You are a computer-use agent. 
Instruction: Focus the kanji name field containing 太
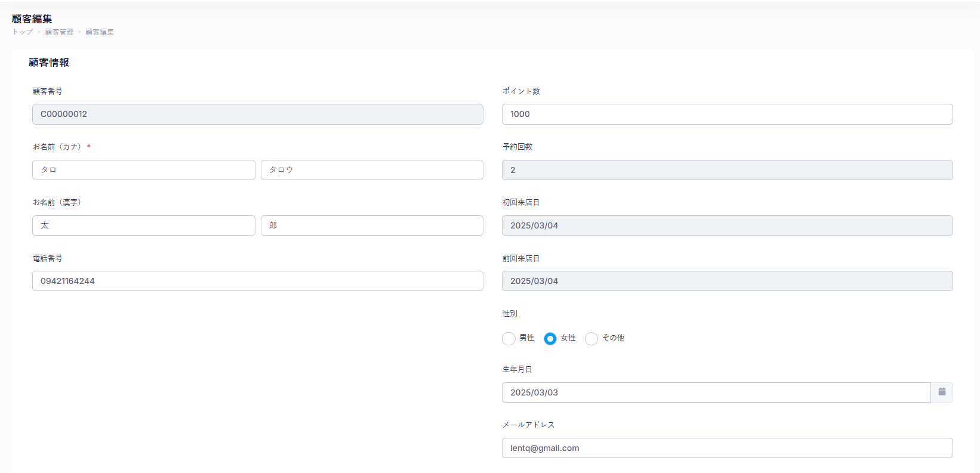(143, 225)
